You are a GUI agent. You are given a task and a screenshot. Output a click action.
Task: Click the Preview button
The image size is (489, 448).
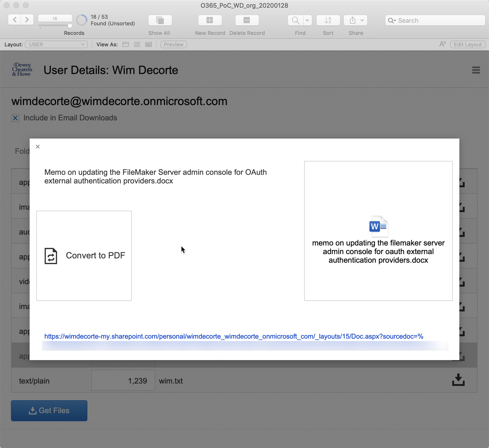(173, 44)
